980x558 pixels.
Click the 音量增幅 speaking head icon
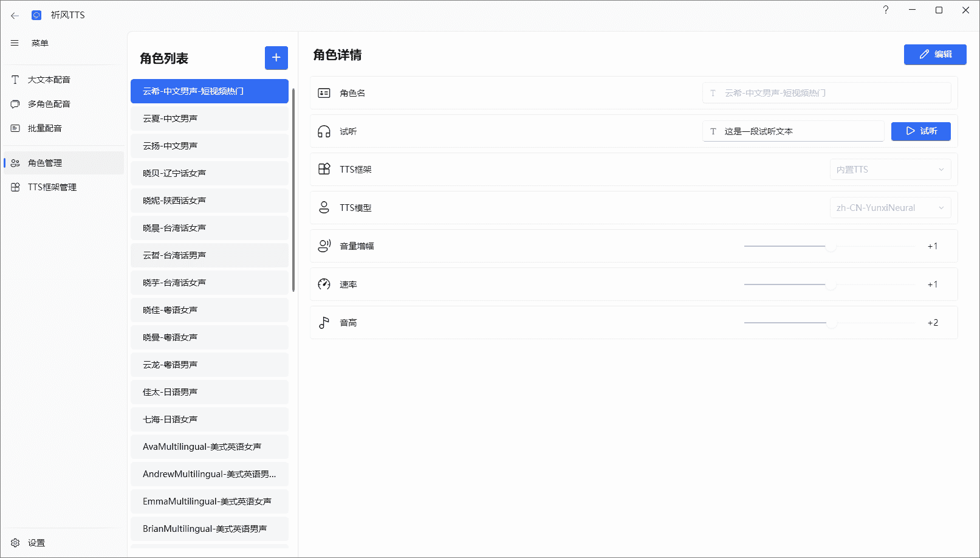[x=324, y=246]
